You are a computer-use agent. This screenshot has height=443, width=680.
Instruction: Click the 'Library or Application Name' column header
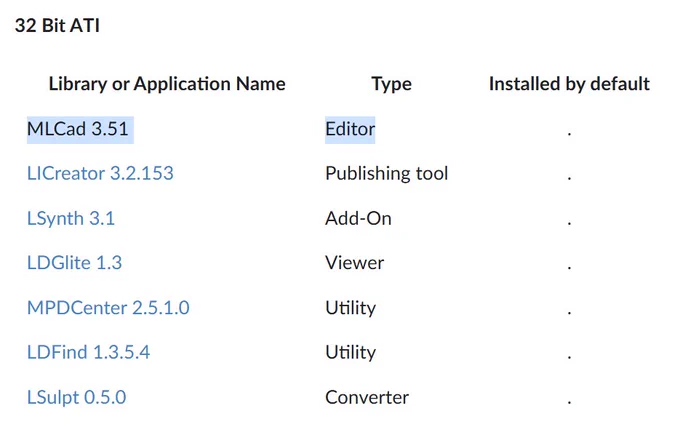click(167, 84)
